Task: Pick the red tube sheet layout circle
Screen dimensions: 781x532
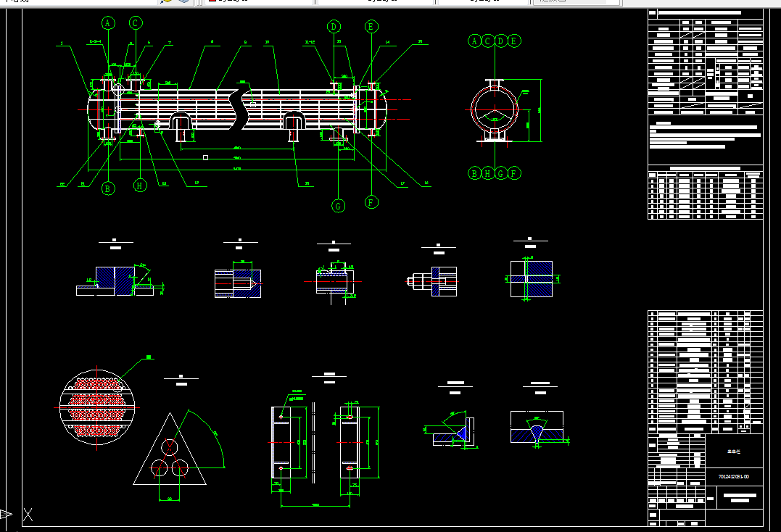Action: click(x=96, y=407)
